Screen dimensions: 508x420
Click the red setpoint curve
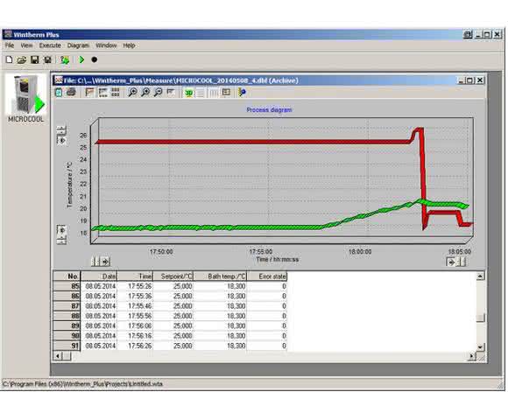(x=253, y=142)
